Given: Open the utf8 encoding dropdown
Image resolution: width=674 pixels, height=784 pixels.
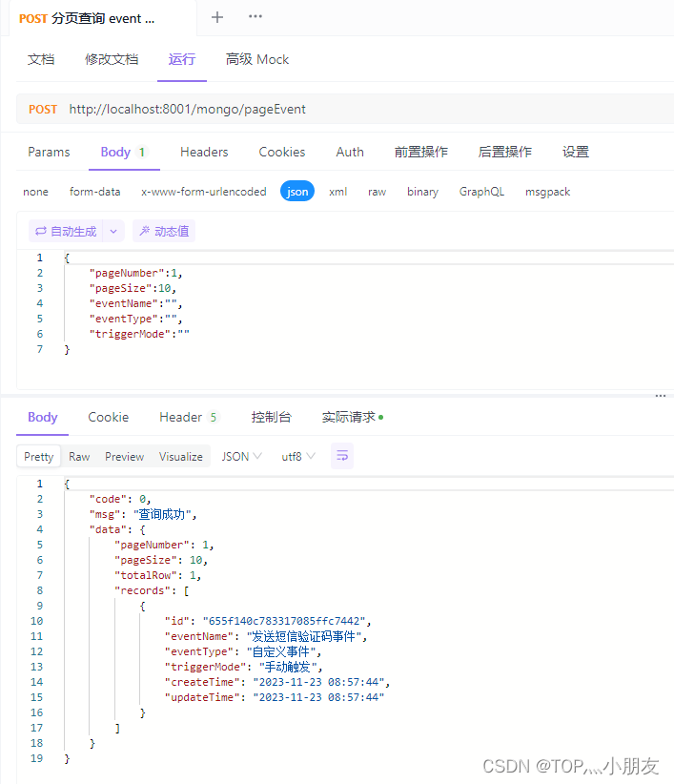Looking at the screenshot, I should 298,457.
